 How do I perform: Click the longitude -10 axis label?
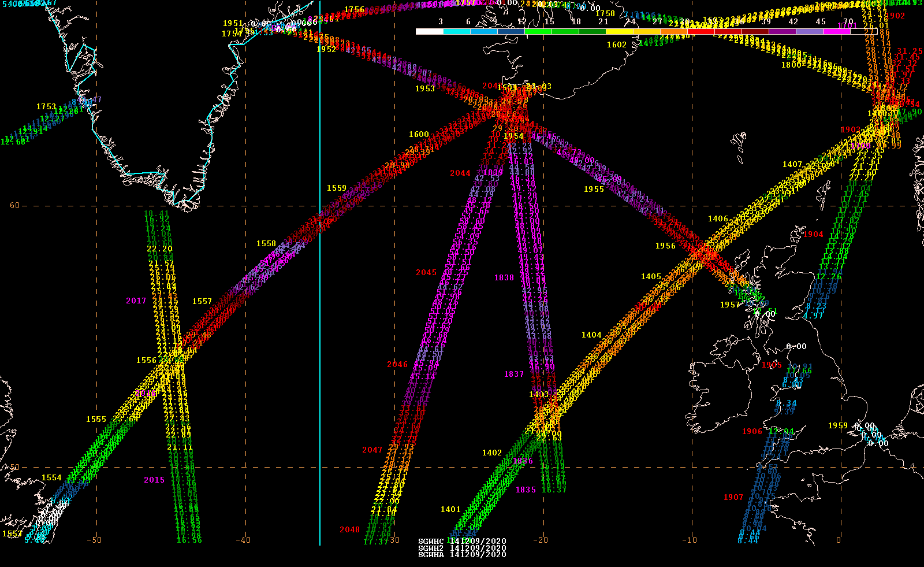(690, 540)
